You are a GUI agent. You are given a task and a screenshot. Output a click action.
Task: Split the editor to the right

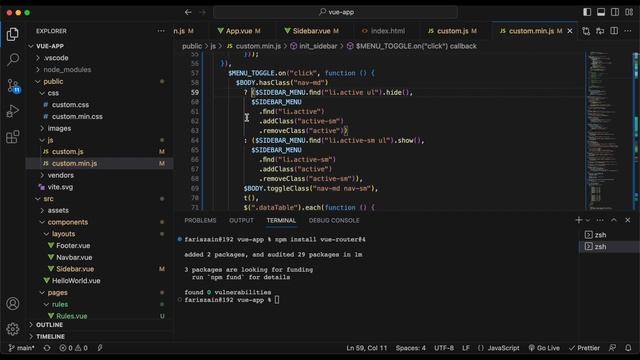[x=614, y=31]
